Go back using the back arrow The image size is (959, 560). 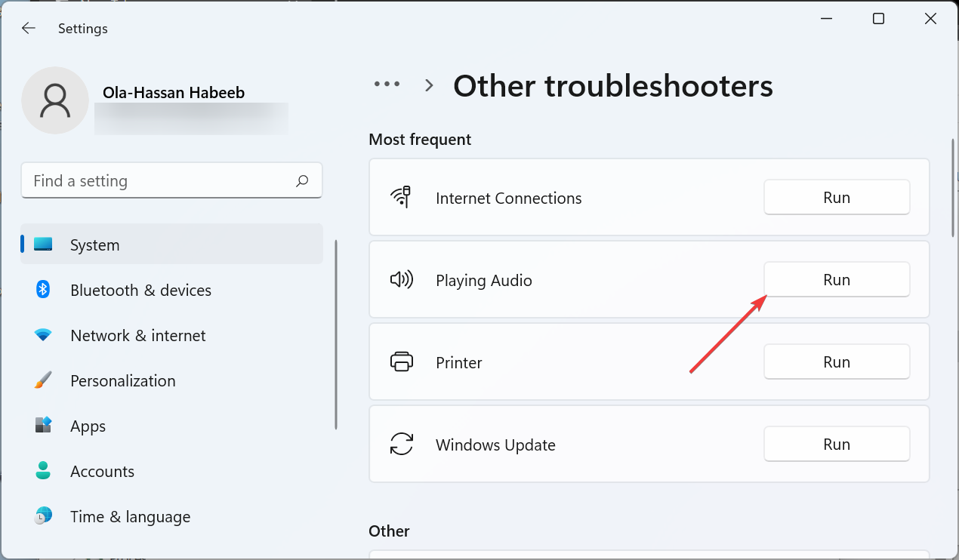[28, 28]
